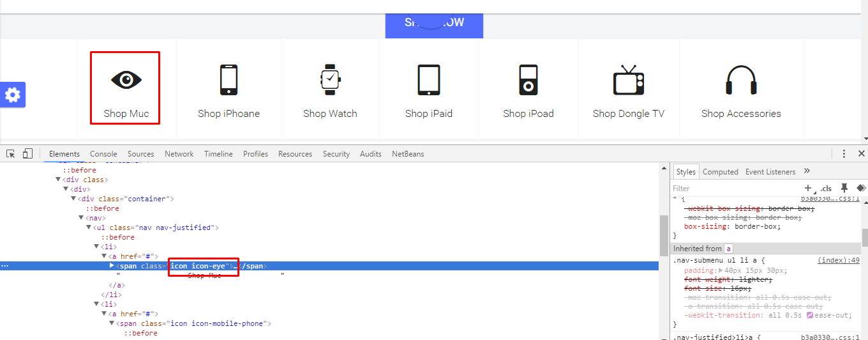Activate the inspect element pointer tool
Screen dimensions: 868x340
click(x=11, y=154)
